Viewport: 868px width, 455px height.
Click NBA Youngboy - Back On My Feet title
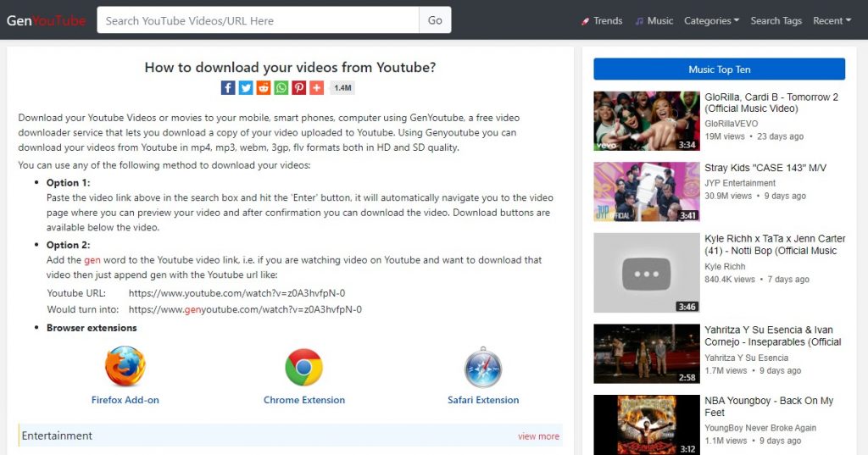tap(769, 407)
